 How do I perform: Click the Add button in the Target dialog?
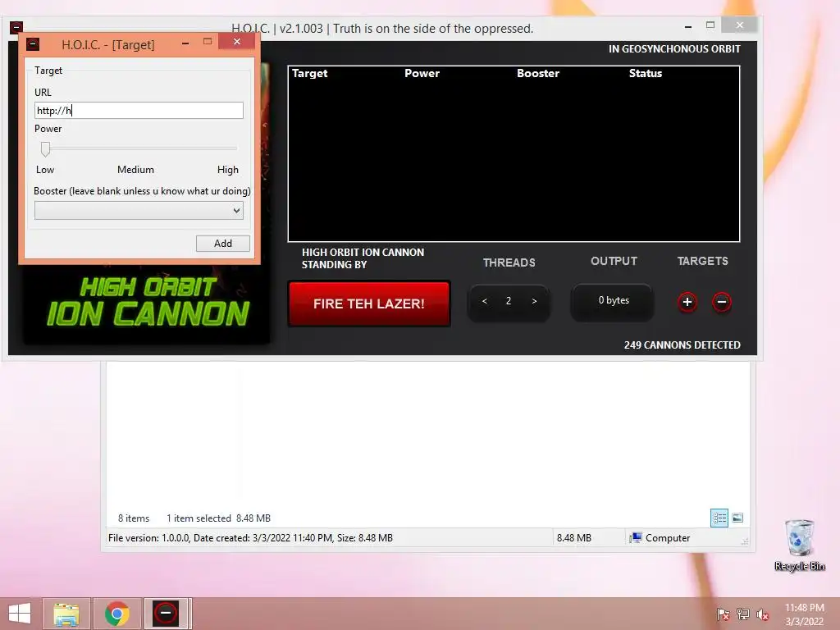click(x=223, y=243)
